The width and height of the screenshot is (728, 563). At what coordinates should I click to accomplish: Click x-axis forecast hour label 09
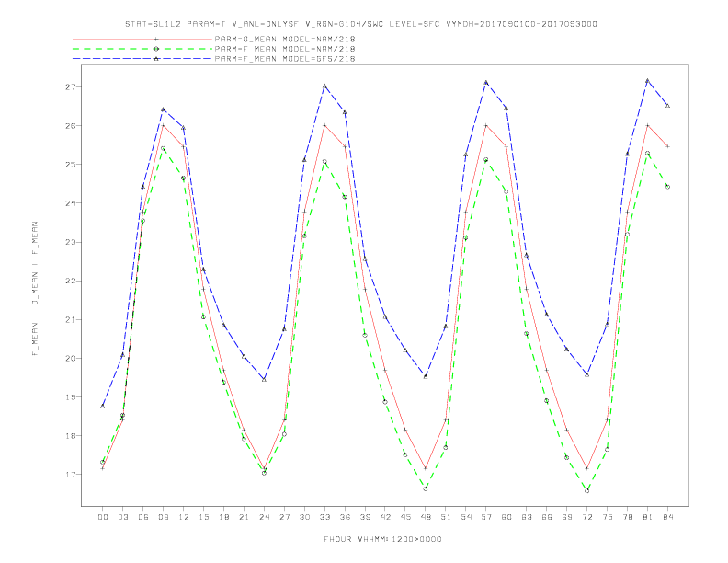click(x=163, y=517)
